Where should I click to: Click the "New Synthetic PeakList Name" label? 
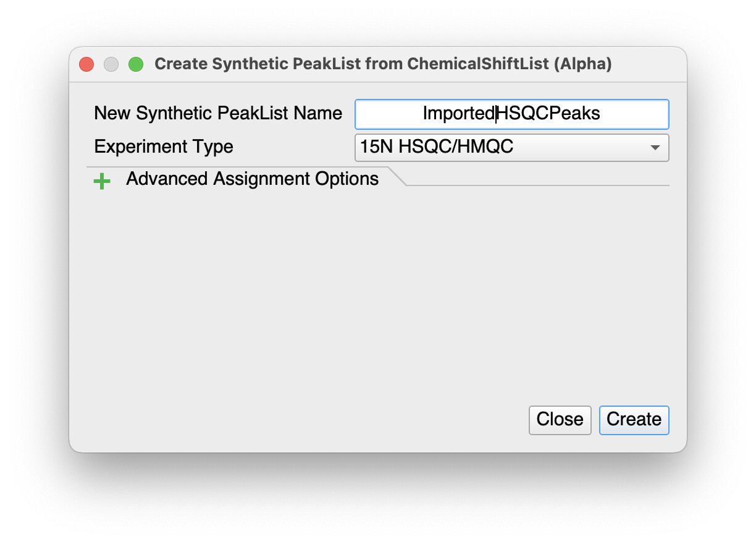[x=217, y=114]
